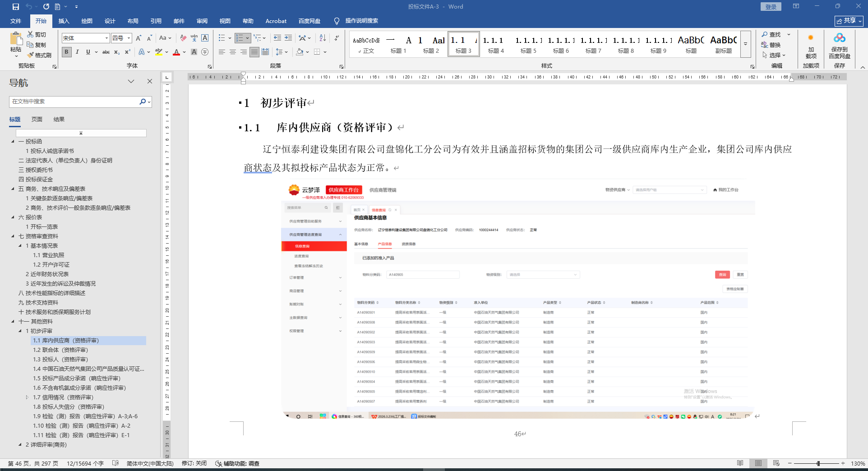
Task: Open the line spacing dropdown
Action: tap(282, 52)
